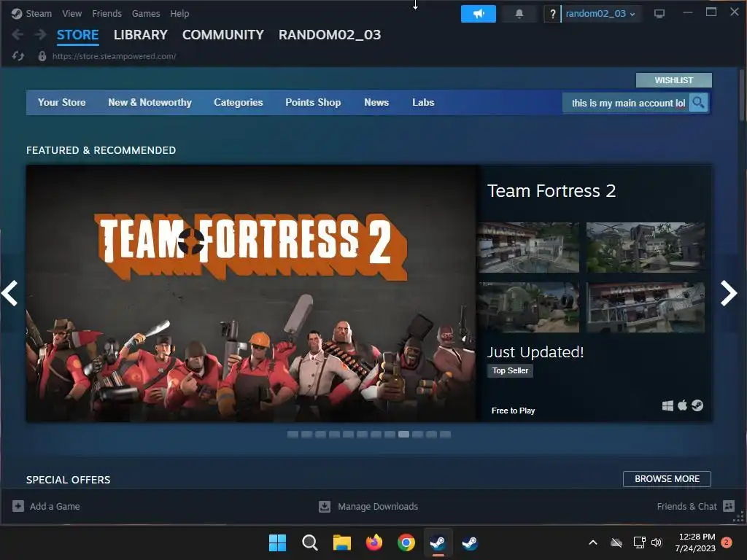The image size is (747, 560).
Task: Open the News link
Action: (x=376, y=102)
